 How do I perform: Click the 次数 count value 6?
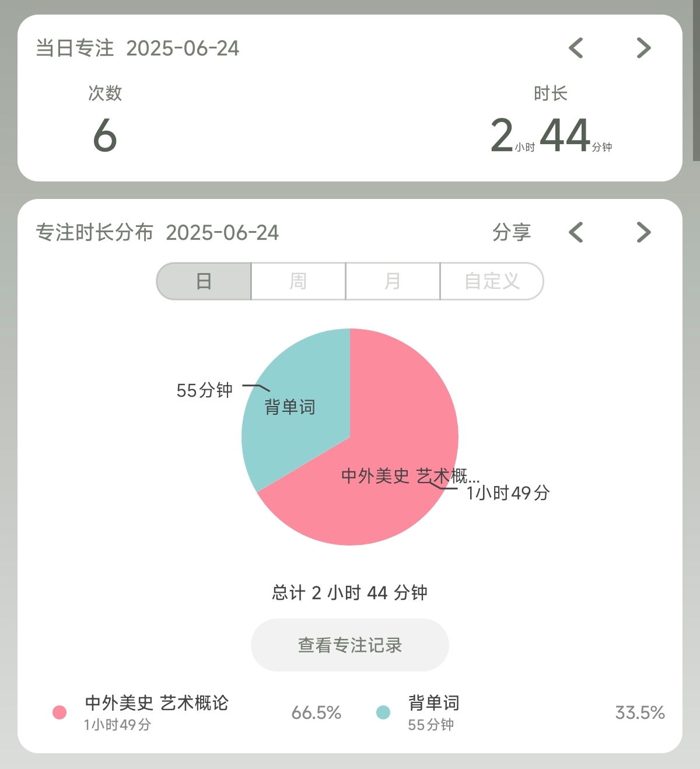point(105,135)
